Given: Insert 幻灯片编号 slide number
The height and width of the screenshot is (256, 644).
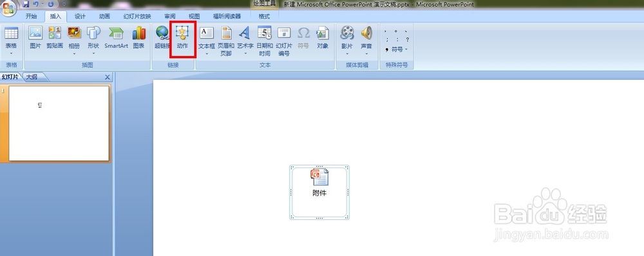Looking at the screenshot, I should [x=284, y=41].
